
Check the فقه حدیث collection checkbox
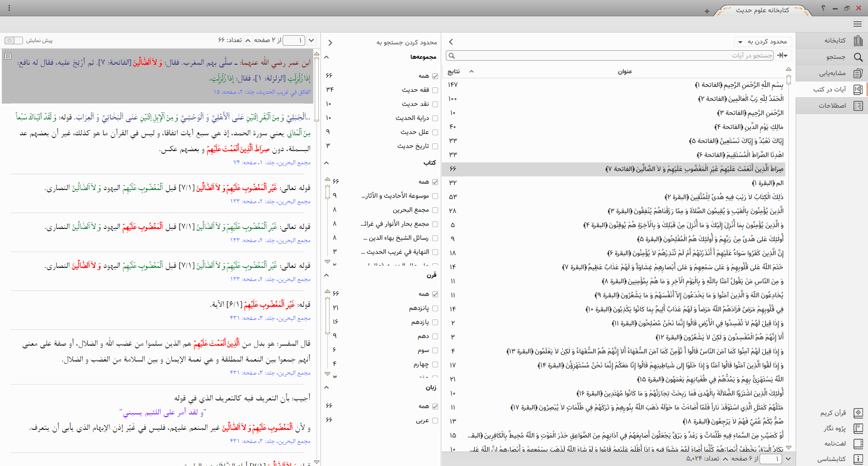coord(435,90)
